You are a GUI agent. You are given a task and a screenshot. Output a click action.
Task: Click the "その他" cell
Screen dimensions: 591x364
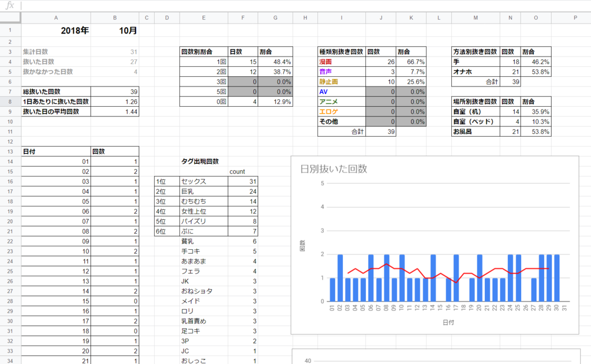[342, 122]
